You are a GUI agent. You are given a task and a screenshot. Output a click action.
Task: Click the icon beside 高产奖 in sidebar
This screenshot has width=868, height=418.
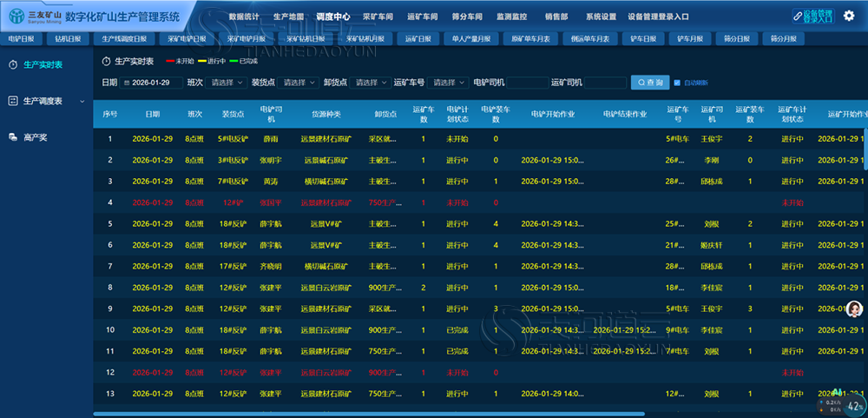13,137
